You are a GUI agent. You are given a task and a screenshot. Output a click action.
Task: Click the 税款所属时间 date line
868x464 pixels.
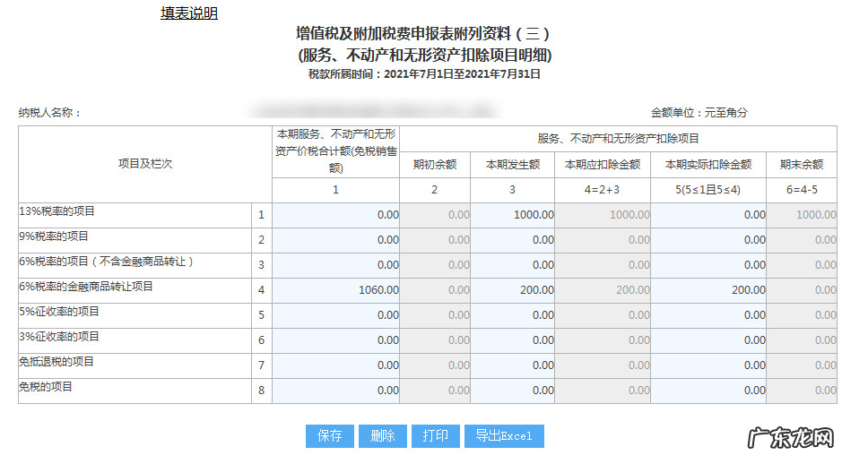coord(424,74)
